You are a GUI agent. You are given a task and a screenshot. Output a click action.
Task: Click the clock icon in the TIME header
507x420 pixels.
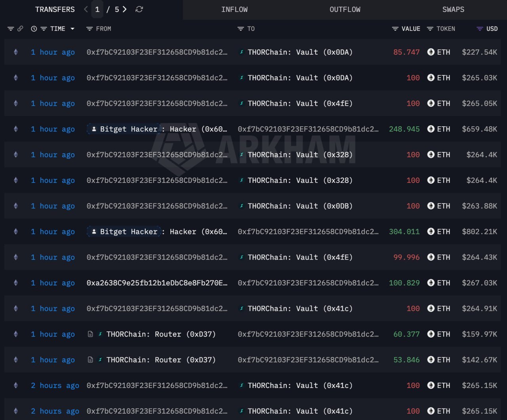tap(34, 29)
